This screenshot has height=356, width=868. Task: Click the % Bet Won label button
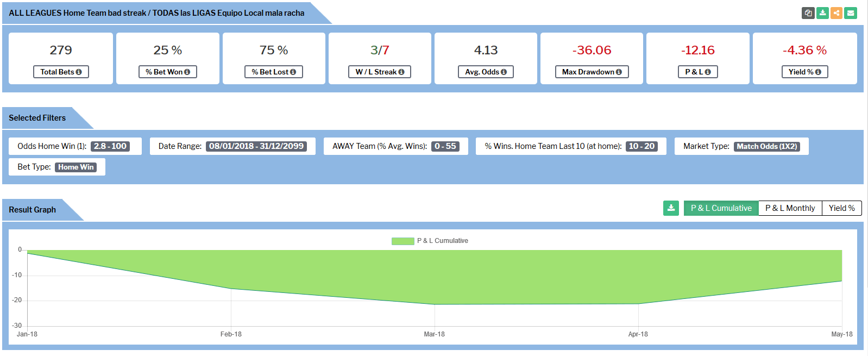tap(168, 72)
